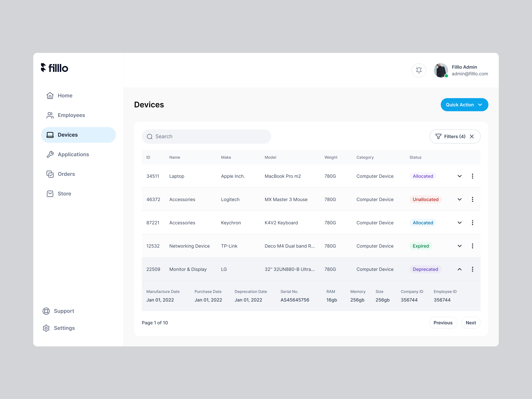Go to the Next page

pos(471,323)
